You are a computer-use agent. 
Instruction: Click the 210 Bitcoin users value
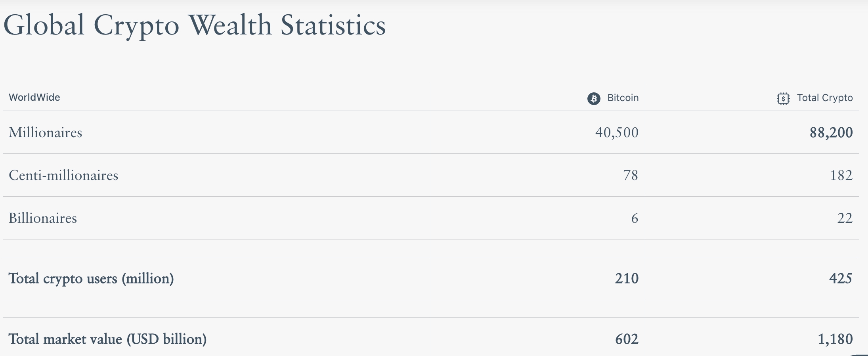click(x=627, y=279)
